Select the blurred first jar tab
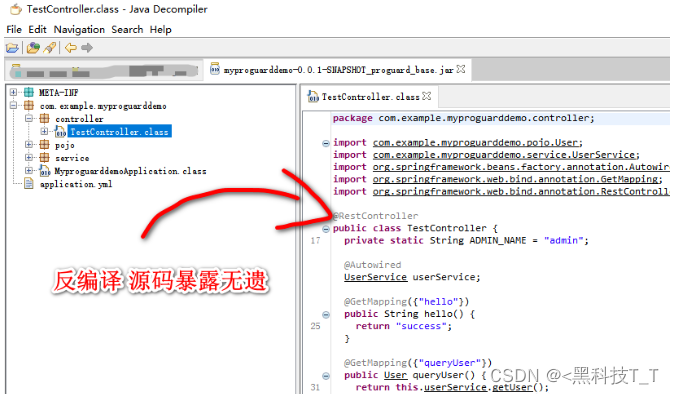This screenshot has width=674, height=394. click(103, 71)
